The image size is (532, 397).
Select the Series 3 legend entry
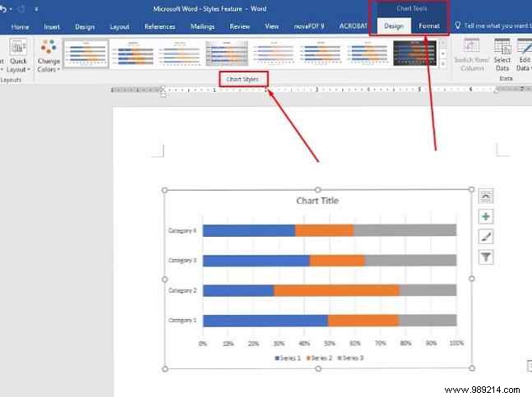pyautogui.click(x=350, y=358)
